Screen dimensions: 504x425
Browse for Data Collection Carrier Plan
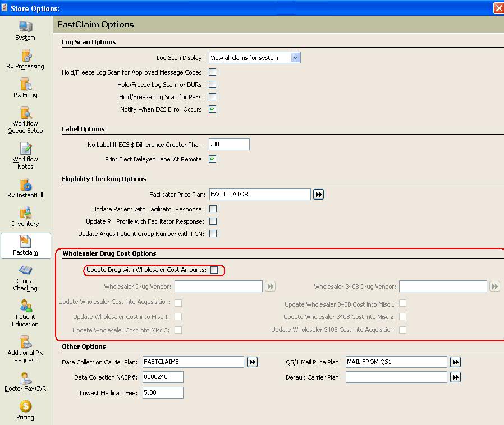pyautogui.click(x=252, y=362)
